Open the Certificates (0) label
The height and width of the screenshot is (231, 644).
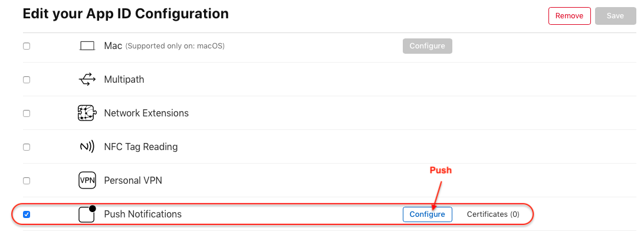coord(493,214)
